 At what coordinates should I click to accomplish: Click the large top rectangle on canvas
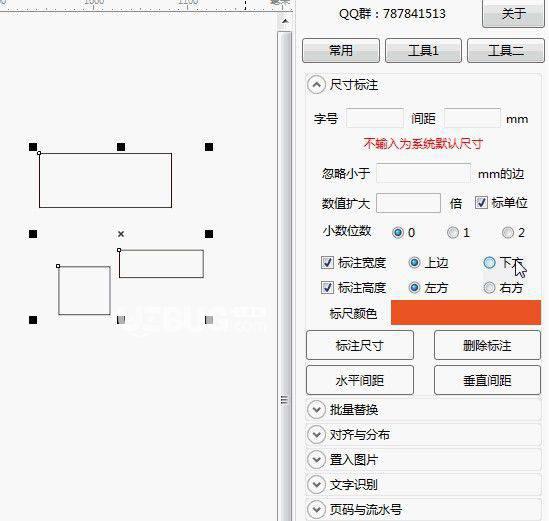[105, 180]
